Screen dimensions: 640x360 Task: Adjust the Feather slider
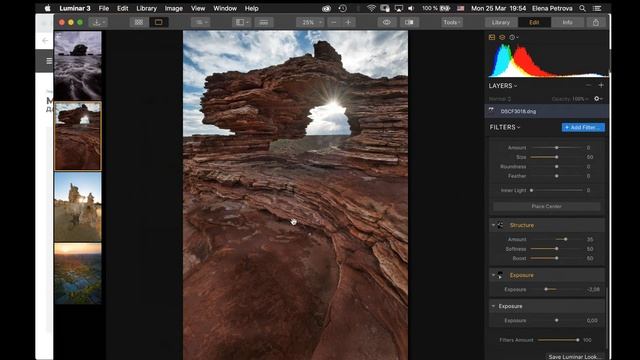pyautogui.click(x=557, y=176)
